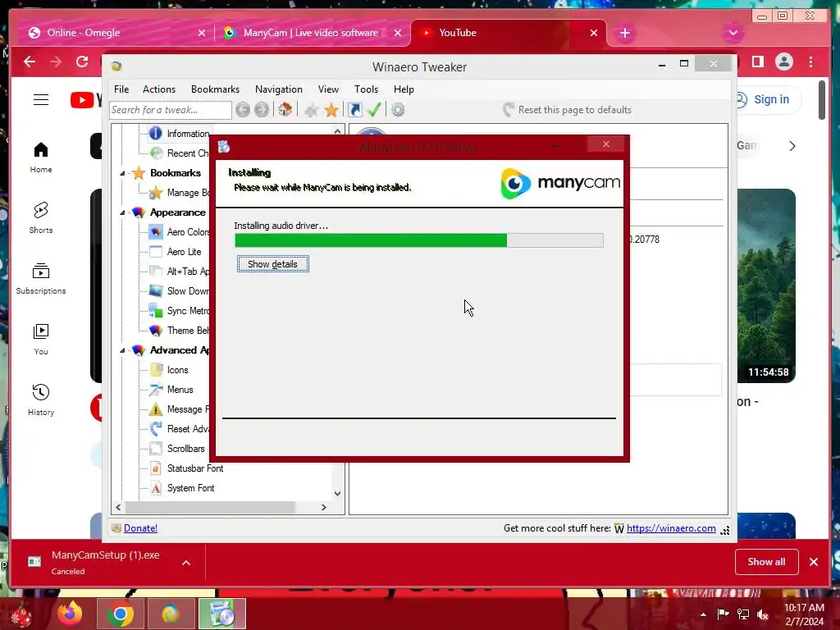The image size is (840, 630).
Task: Open the Actions menu
Action: point(159,89)
